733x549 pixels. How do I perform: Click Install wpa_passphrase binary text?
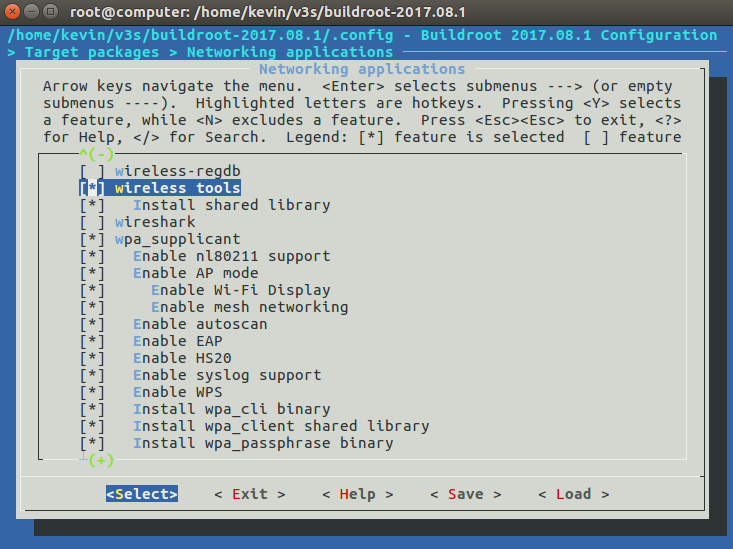tap(263, 443)
